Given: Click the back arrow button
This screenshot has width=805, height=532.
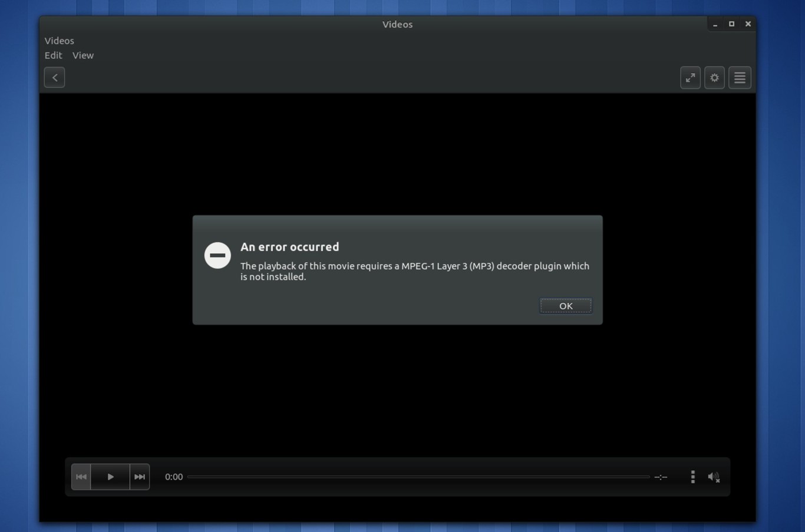Looking at the screenshot, I should point(54,77).
